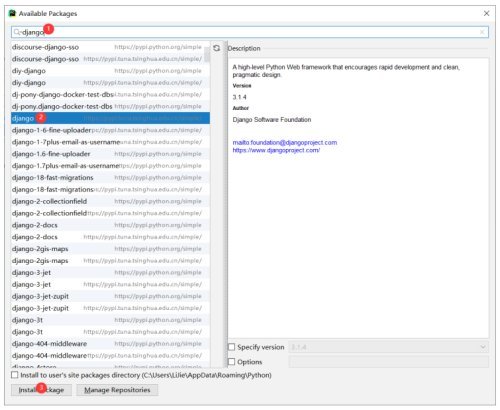Follow the https://www.djangoproject.com/ link

pyautogui.click(x=276, y=150)
